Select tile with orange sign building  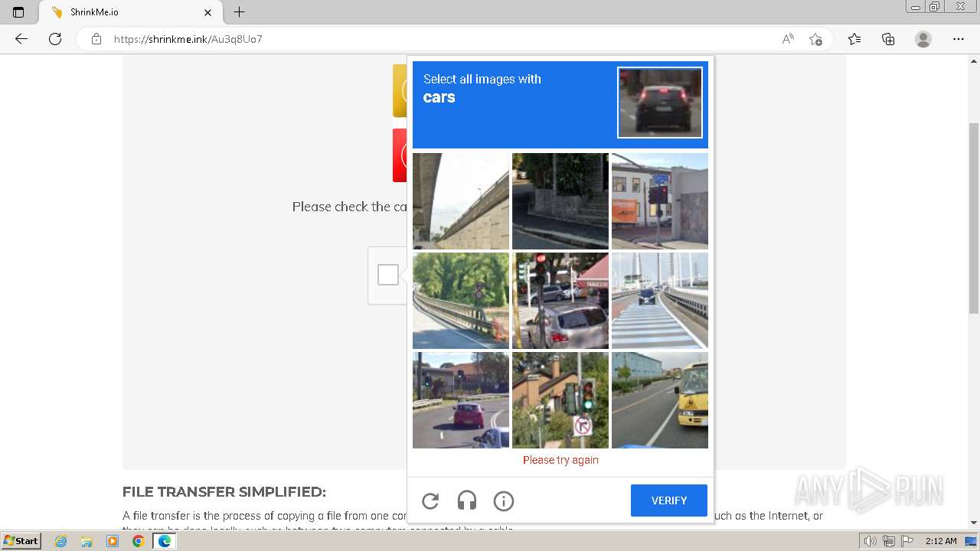coord(660,201)
